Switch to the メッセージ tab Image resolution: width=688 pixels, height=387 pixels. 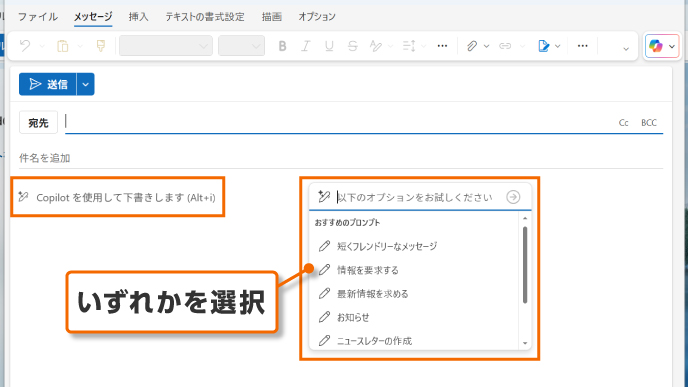(x=93, y=17)
